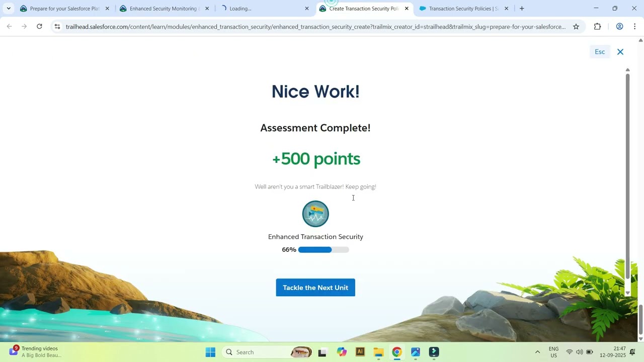Go forward to the next page
Screen dimensions: 644x362
point(24,27)
